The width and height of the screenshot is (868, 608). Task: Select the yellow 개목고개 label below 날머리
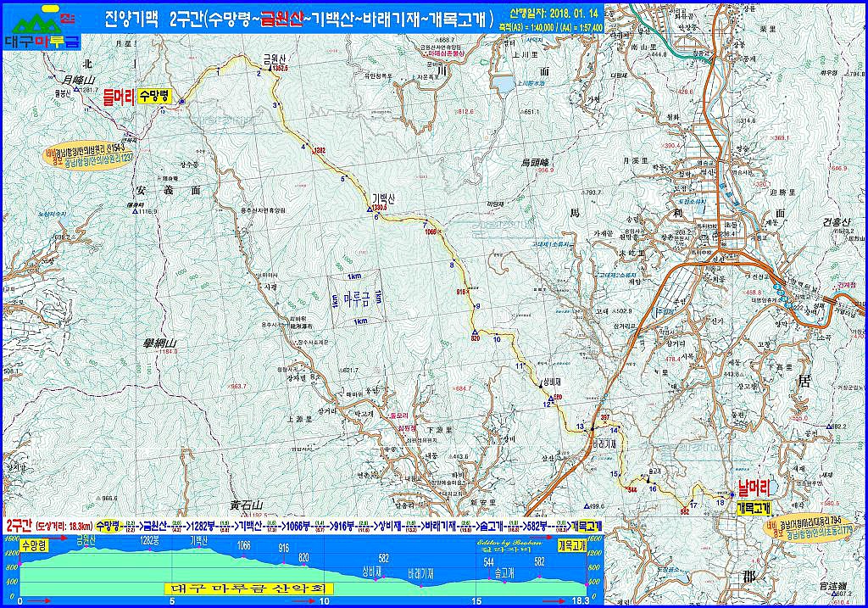point(754,506)
